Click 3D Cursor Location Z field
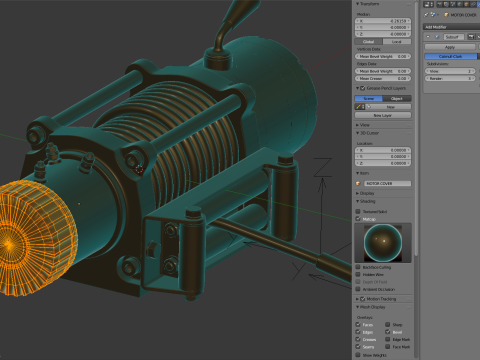Image resolution: width=480 pixels, height=360 pixels. 383,163
